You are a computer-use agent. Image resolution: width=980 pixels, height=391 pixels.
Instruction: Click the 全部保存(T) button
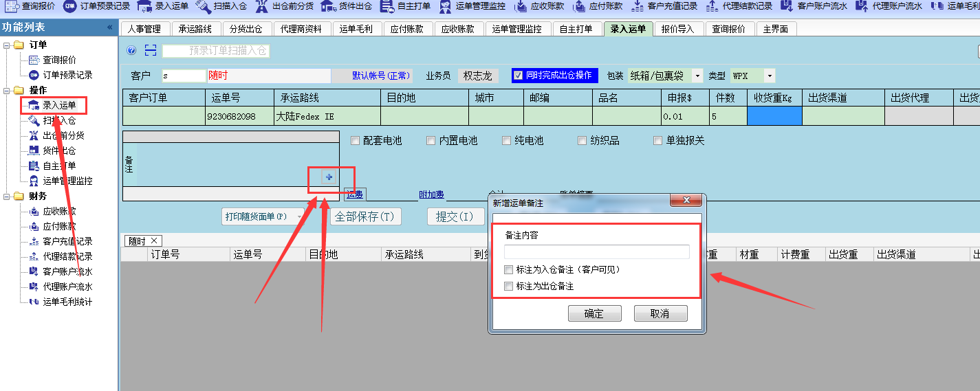click(364, 216)
